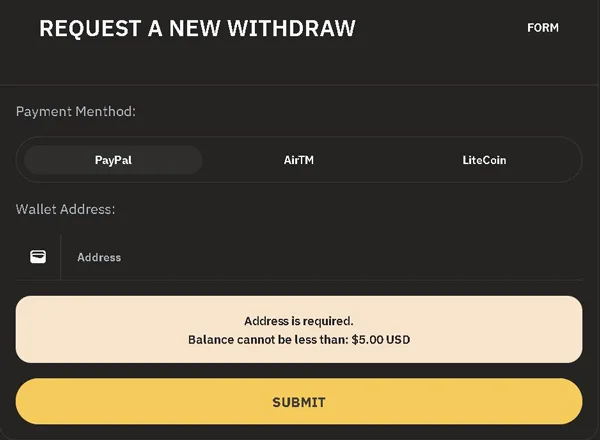Click the Payment Menthod label
Screen dimensions: 600x440
pyautogui.click(x=76, y=111)
